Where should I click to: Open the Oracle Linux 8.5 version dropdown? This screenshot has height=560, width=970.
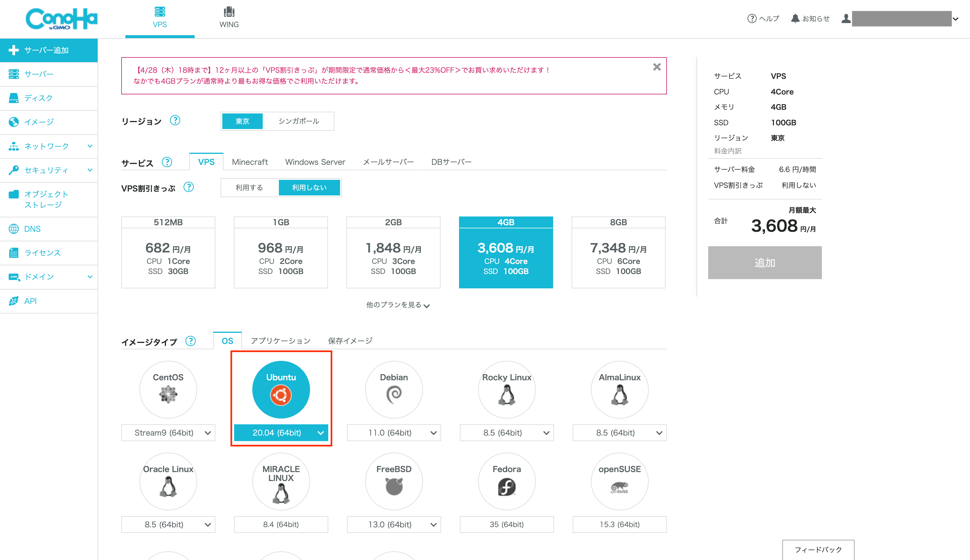coord(168,524)
